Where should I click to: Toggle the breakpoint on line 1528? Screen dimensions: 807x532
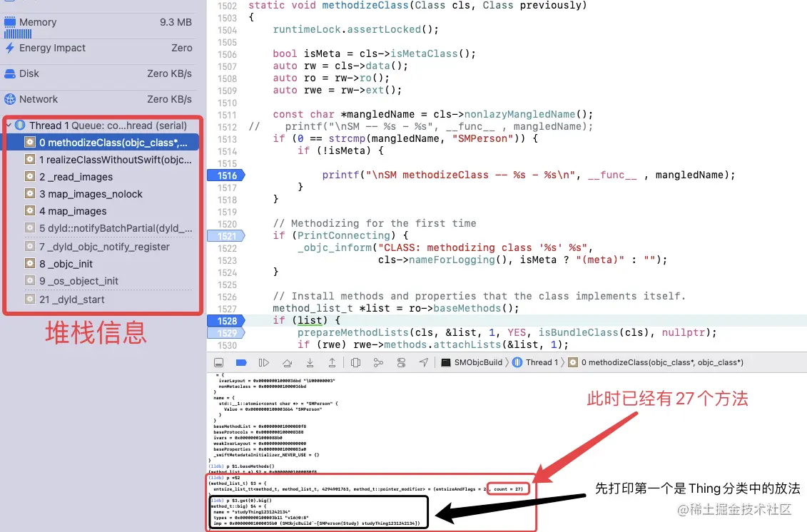[x=226, y=320]
